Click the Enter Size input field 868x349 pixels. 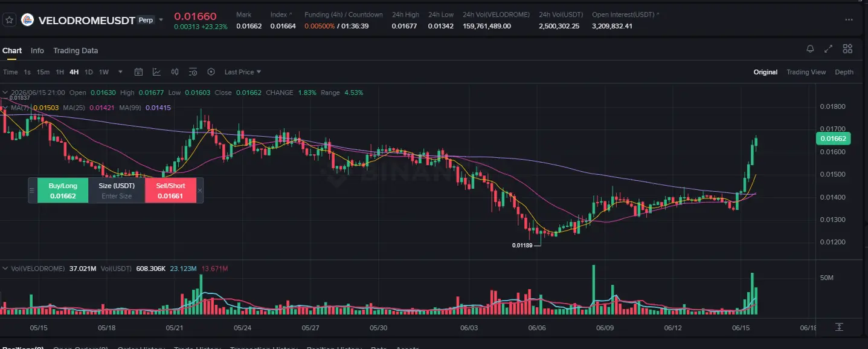click(x=117, y=196)
